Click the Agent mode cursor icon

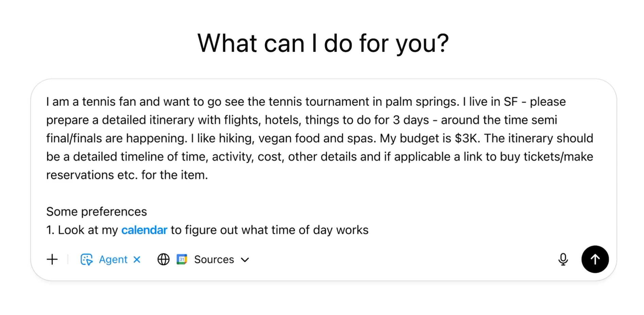click(86, 259)
